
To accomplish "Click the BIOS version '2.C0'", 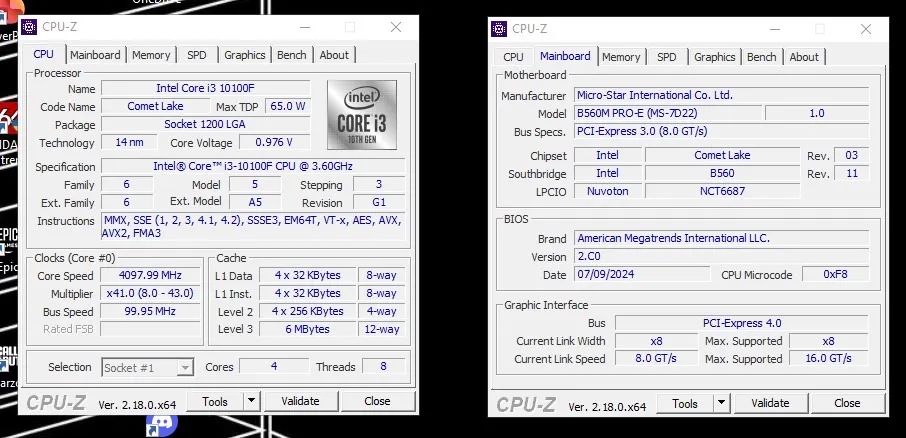I will [721, 256].
